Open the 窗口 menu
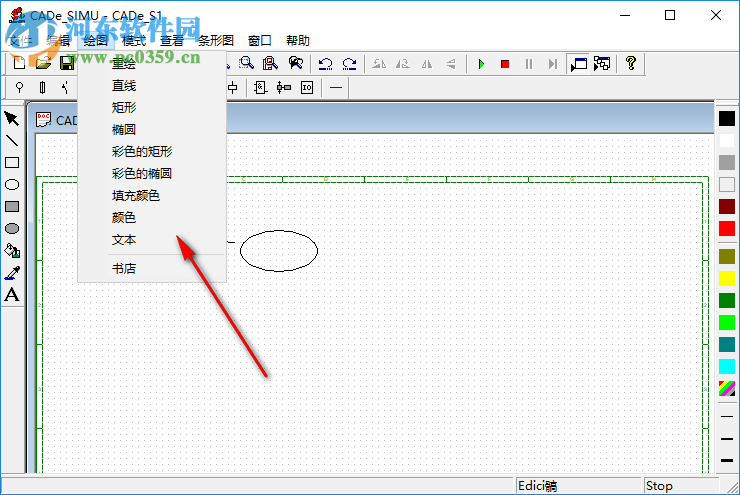 click(260, 41)
